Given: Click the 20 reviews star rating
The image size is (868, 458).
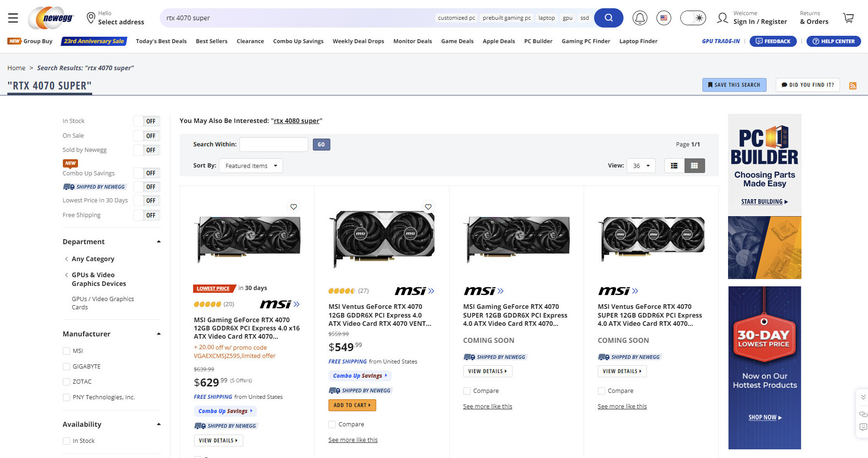Looking at the screenshot, I should (214, 304).
